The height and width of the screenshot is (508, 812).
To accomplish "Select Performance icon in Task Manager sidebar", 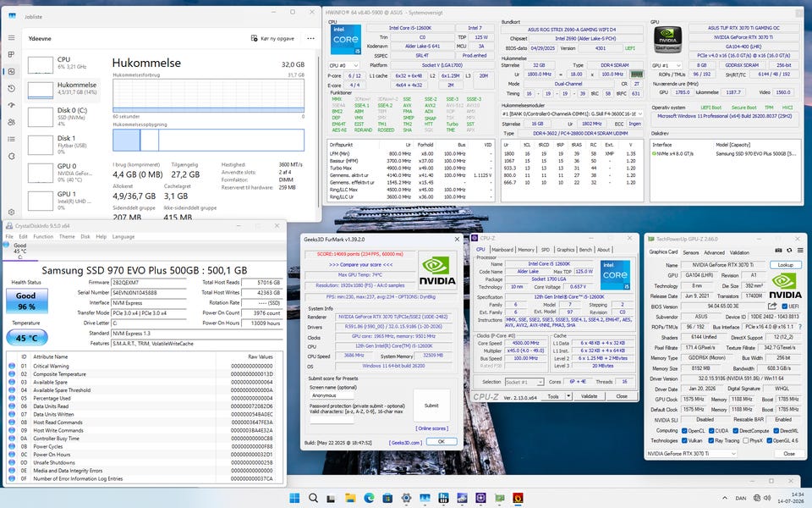I will (x=11, y=71).
